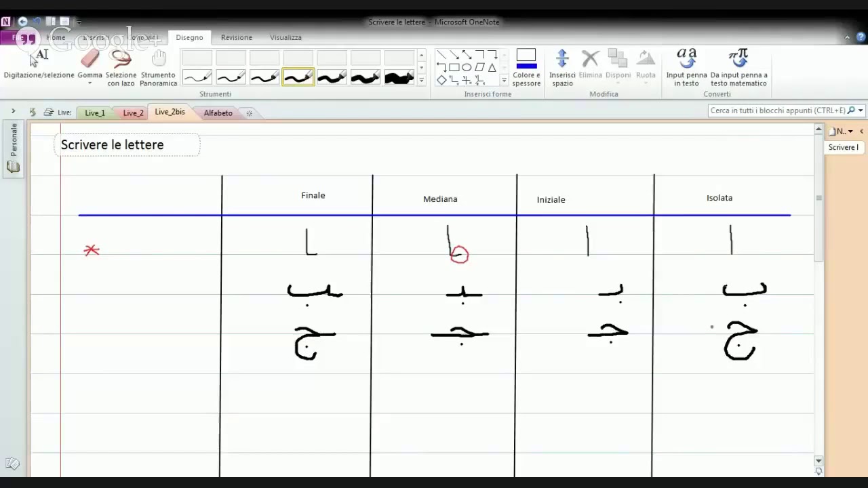
Task: Pick the sixth black pen thickness
Action: tap(366, 77)
